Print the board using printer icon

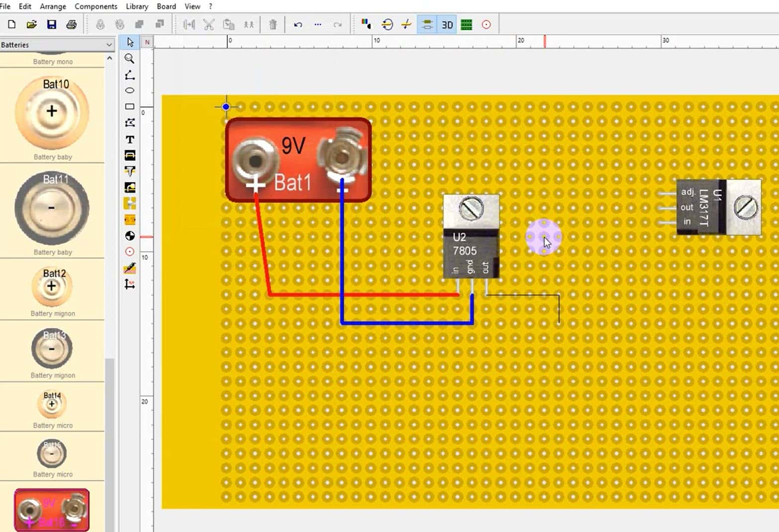point(71,24)
